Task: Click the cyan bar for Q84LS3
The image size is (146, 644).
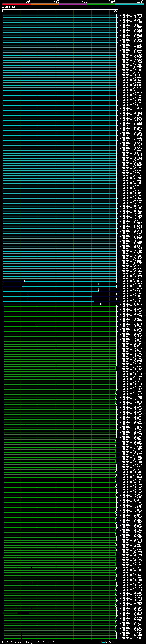Action: [77, 324]
